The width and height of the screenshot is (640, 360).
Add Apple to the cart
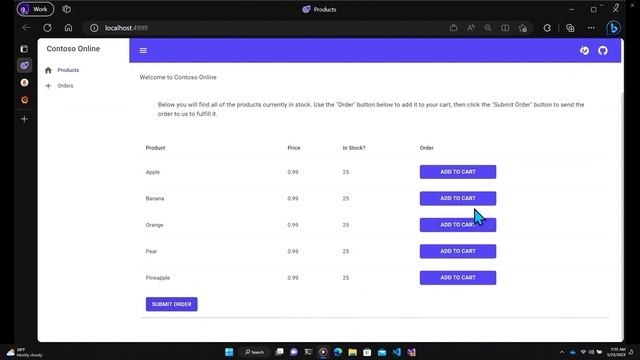coord(458,172)
